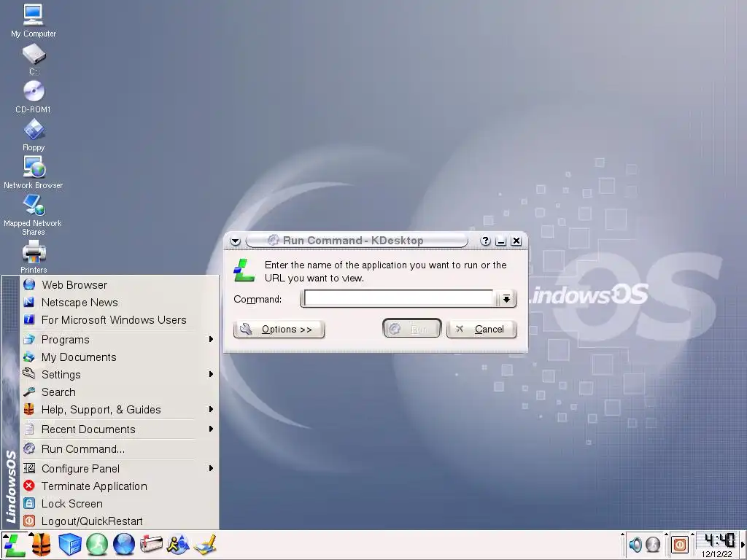Screen dimensions: 747x560
Task: Click the LindowsOS L launch button in panel
Action: coord(14,545)
